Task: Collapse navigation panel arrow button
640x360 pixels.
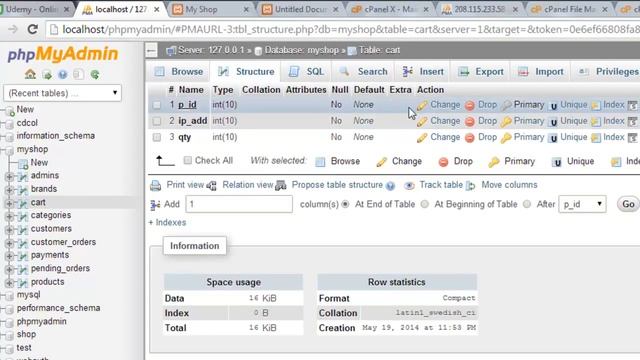Action: 151,51
